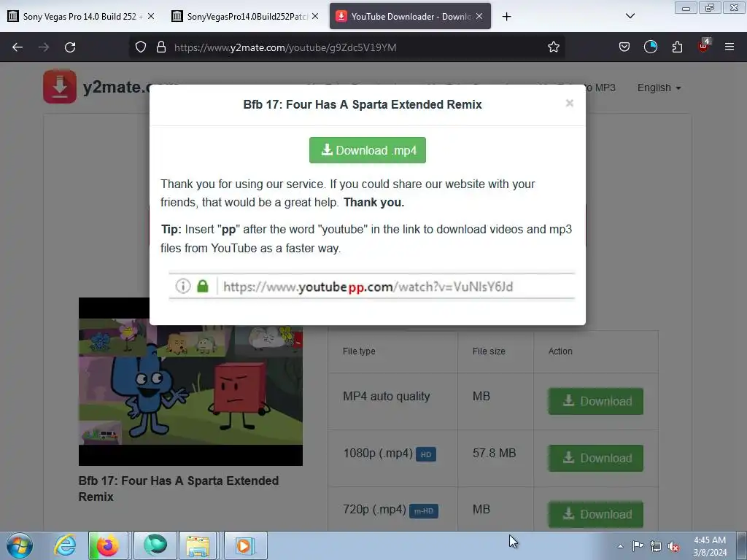Close the YouTube Downloader tab
Image resolution: width=747 pixels, height=560 pixels.
[x=479, y=16]
